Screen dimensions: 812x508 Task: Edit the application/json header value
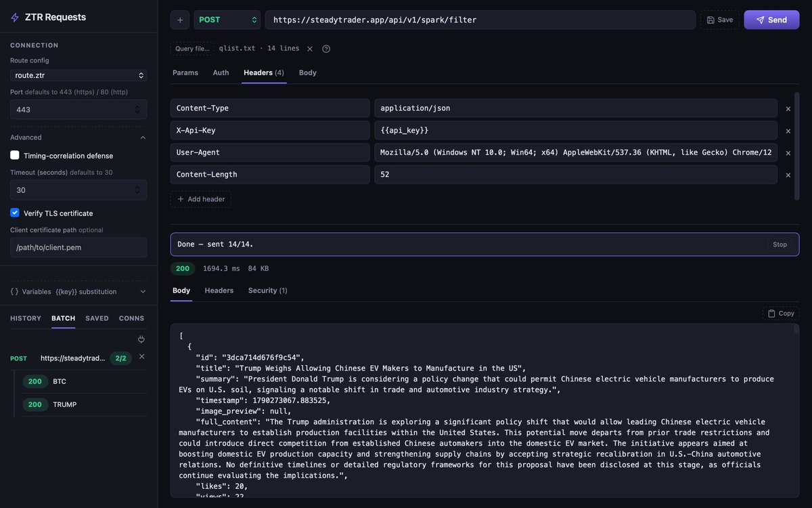576,108
